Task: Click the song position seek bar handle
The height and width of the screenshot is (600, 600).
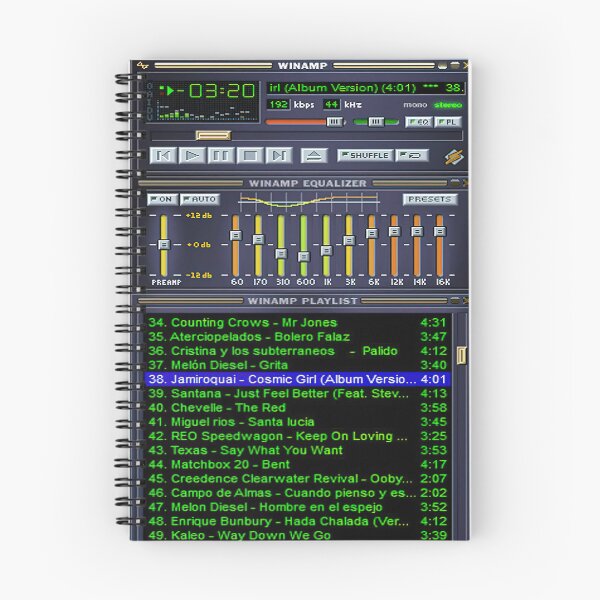Action: [214, 135]
